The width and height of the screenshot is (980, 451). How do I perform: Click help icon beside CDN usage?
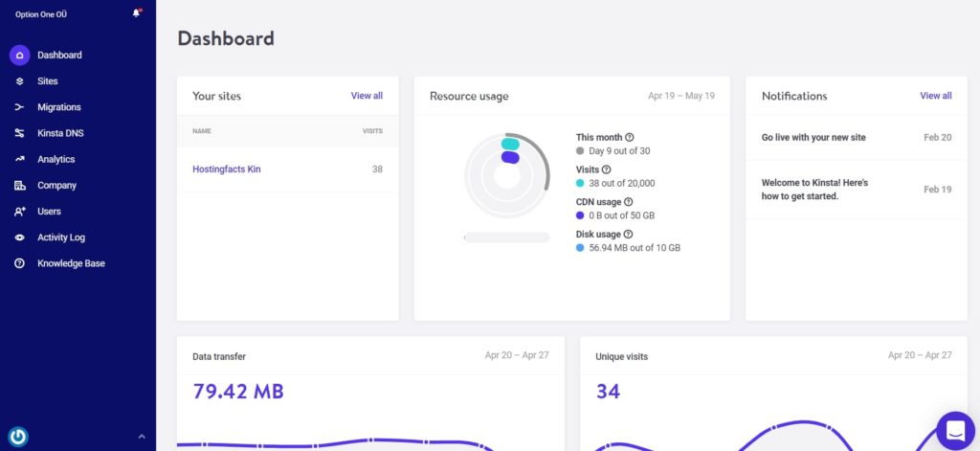pos(628,202)
